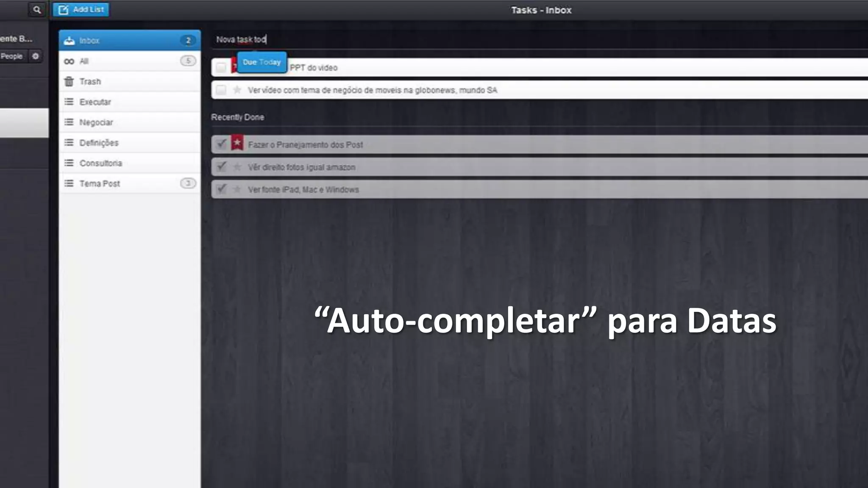The image size is (868, 488).
Task: Click Vêr direito fotos igual amazon text
Action: coord(302,167)
